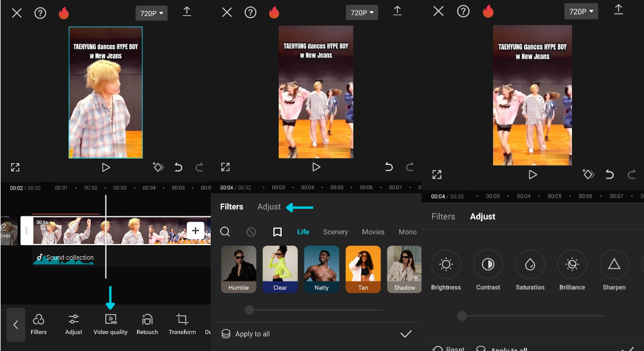Image resolution: width=644 pixels, height=351 pixels.
Task: Open Brightness adjustment
Action: click(446, 264)
